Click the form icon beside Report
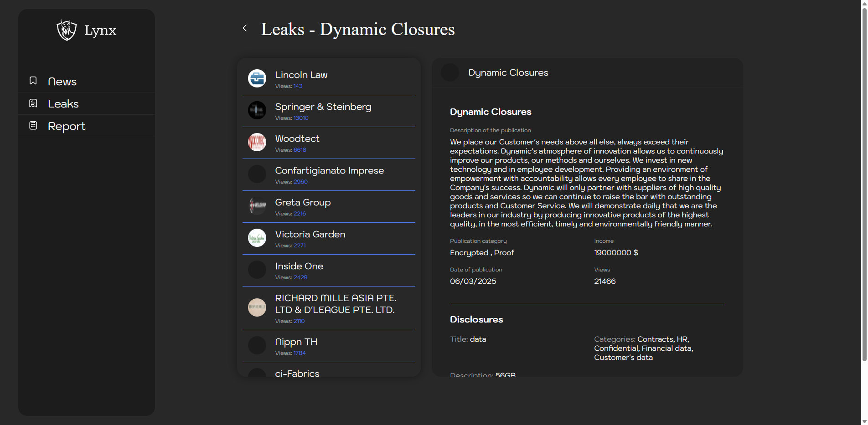The height and width of the screenshot is (425, 868). point(33,126)
